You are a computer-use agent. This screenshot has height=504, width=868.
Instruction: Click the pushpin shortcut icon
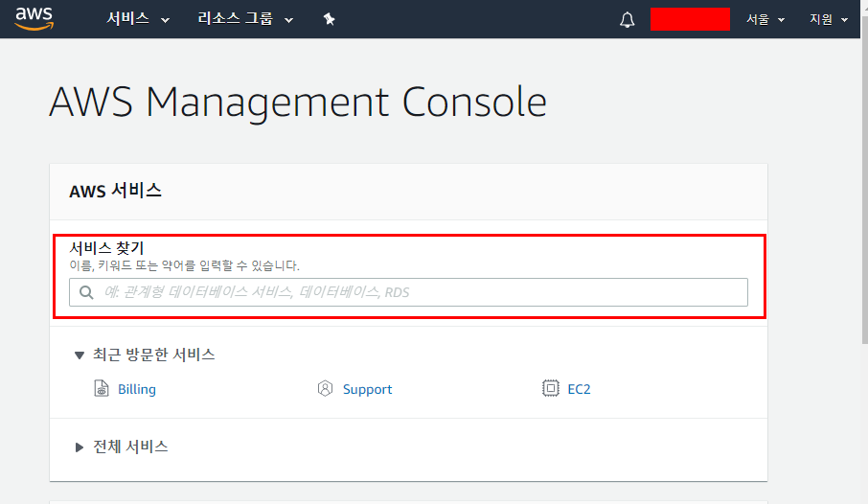330,19
